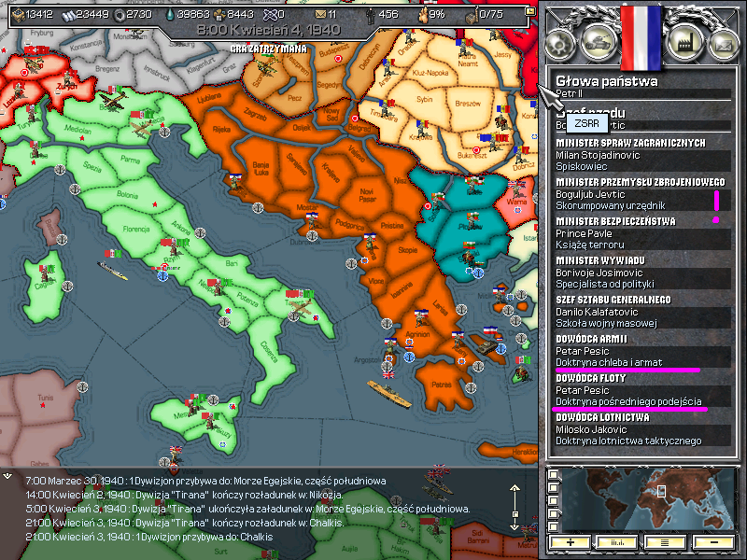Screen dimensions: 747x560
Task: Select the Cosenza province label
Action: pyautogui.click(x=269, y=352)
